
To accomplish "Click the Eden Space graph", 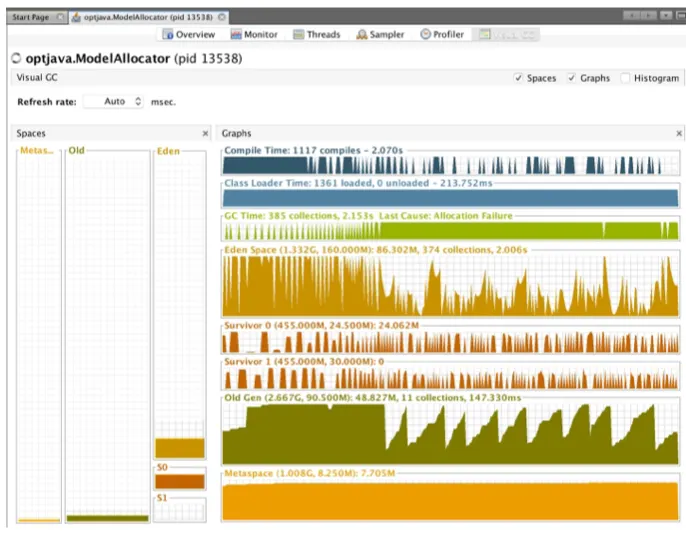I will tap(451, 286).
